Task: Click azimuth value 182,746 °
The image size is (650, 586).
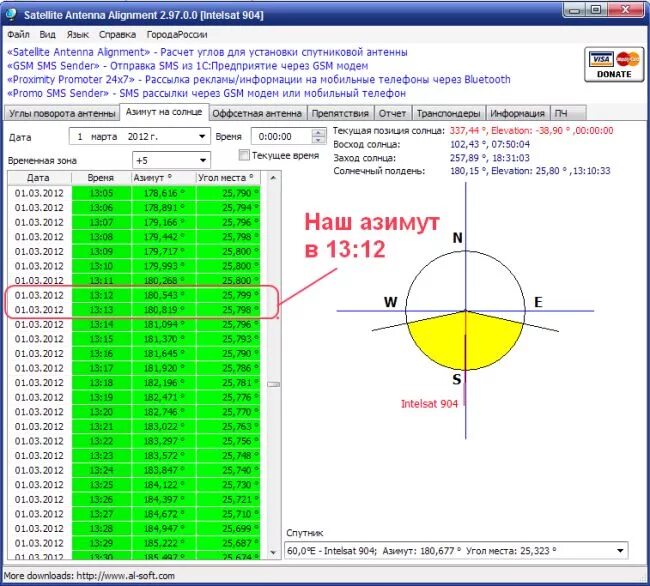Action: [x=163, y=412]
